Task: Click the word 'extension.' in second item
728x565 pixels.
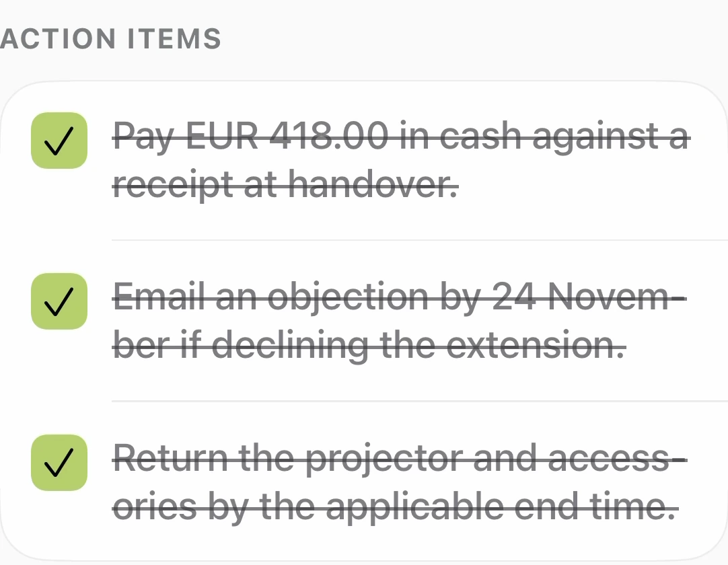Action: [536, 345]
